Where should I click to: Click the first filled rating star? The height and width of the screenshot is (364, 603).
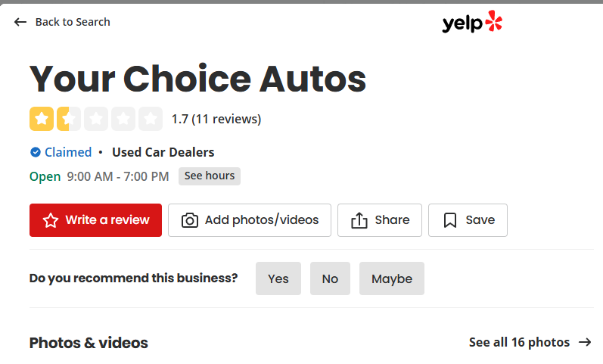(x=42, y=119)
